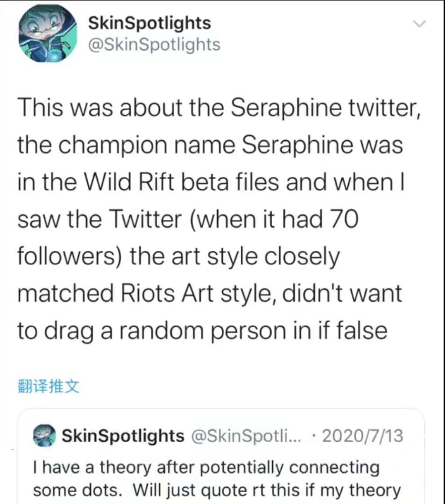Viewport: 445px width, 504px height.
Task: Click the date 2020/7/13 timestamp
Action: (x=362, y=435)
